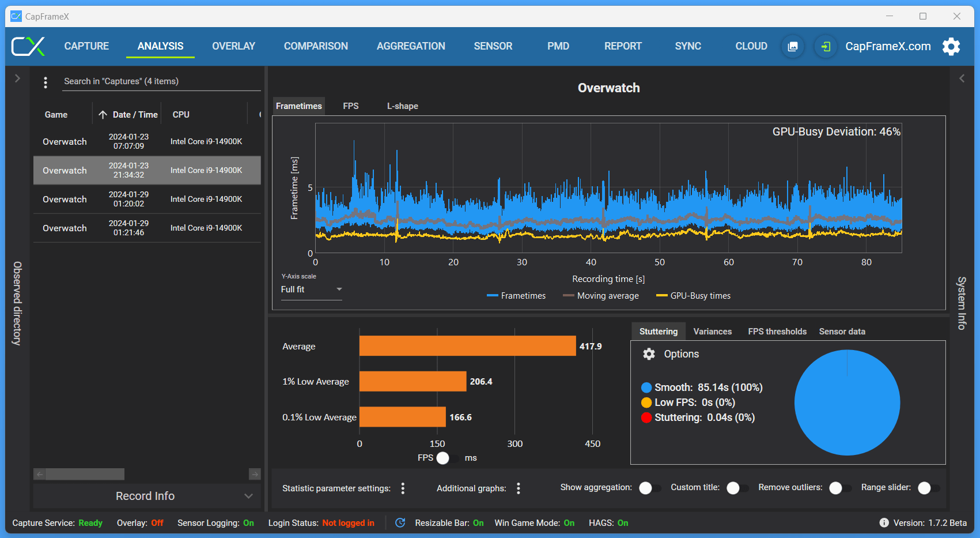Expand the Observed directory panel arrow
980x538 pixels.
[x=17, y=78]
